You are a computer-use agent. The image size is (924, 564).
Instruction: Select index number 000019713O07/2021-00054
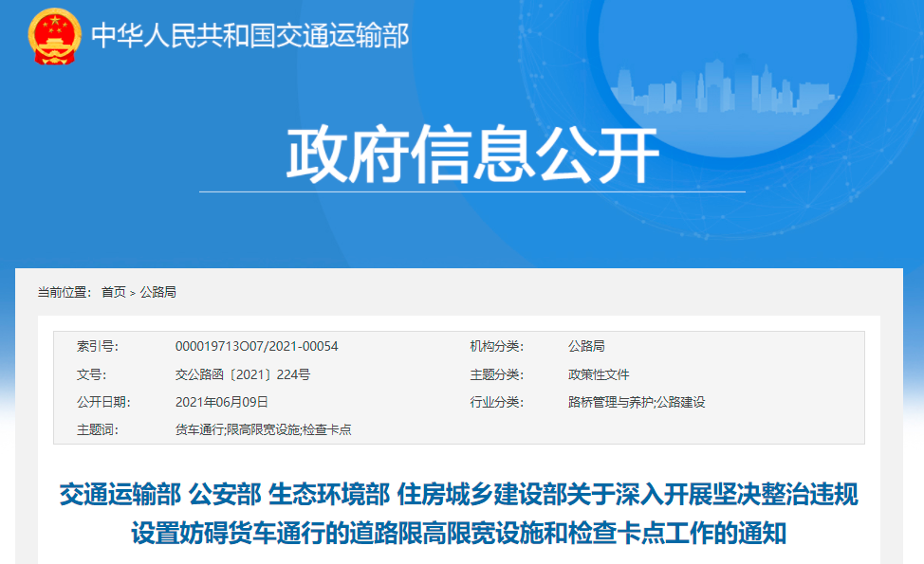pos(256,346)
